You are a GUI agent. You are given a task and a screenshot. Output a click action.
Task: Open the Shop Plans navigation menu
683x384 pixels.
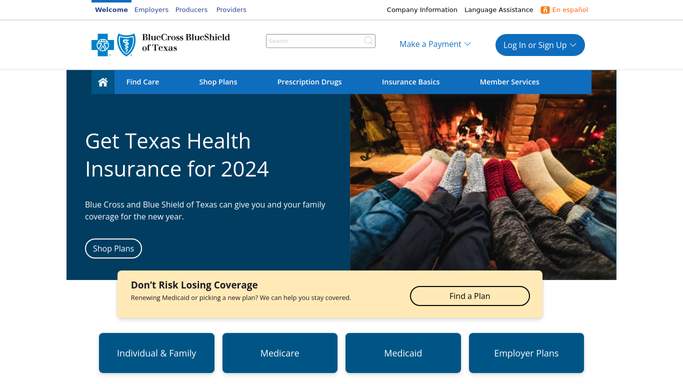[218, 82]
